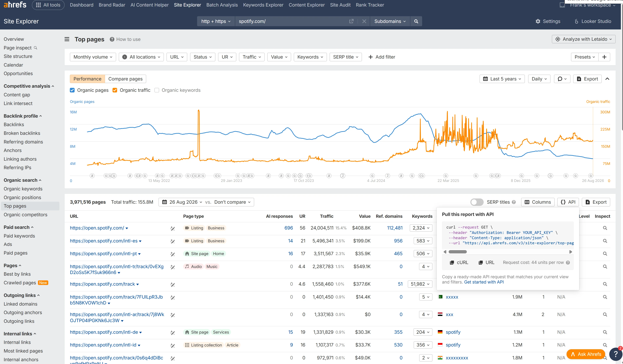The image size is (623, 364).
Task: Click AI wand icon for open.spotify.com/track
Action: click(173, 285)
